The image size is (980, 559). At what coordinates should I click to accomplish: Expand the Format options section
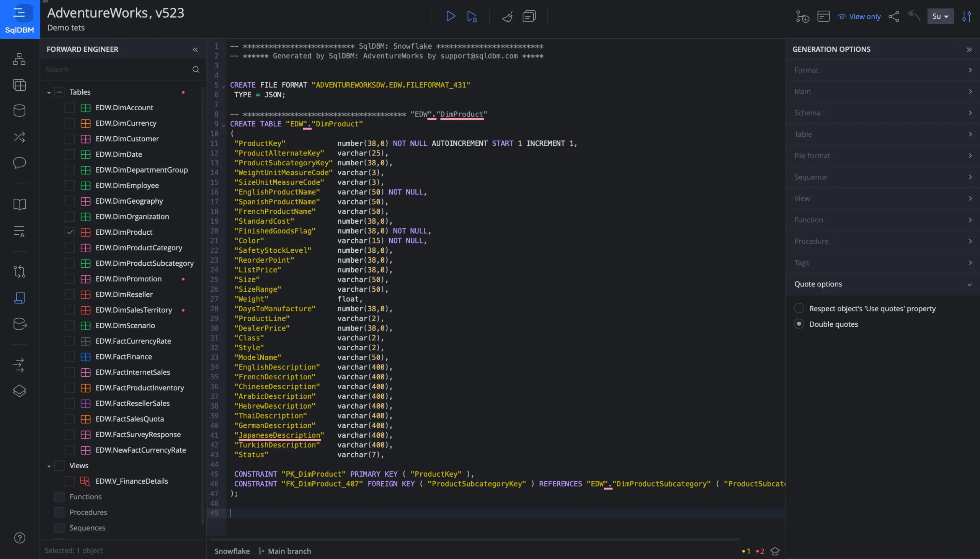click(x=882, y=70)
